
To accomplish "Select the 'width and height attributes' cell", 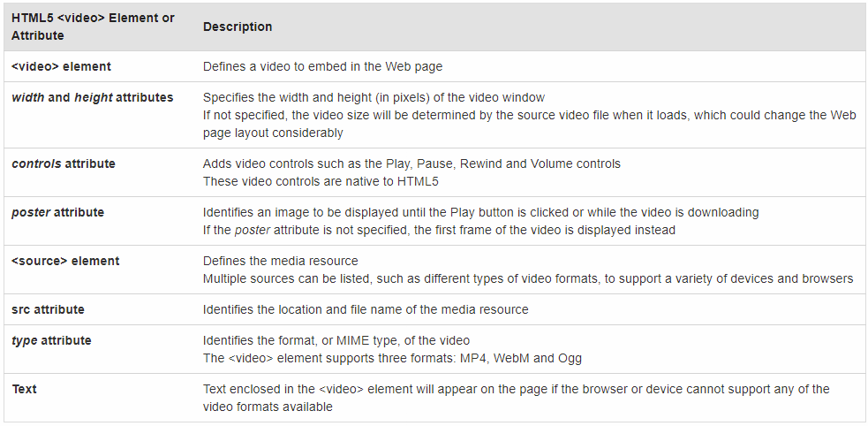I will point(92,97).
